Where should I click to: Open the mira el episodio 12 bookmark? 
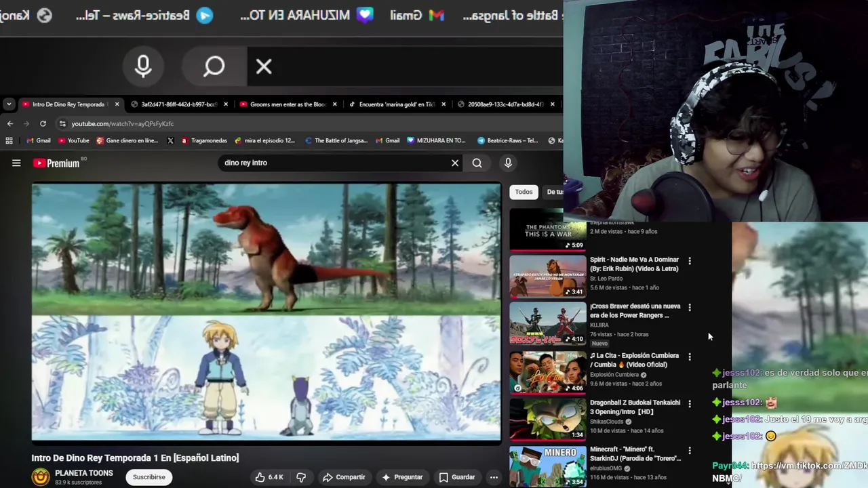pyautogui.click(x=264, y=140)
